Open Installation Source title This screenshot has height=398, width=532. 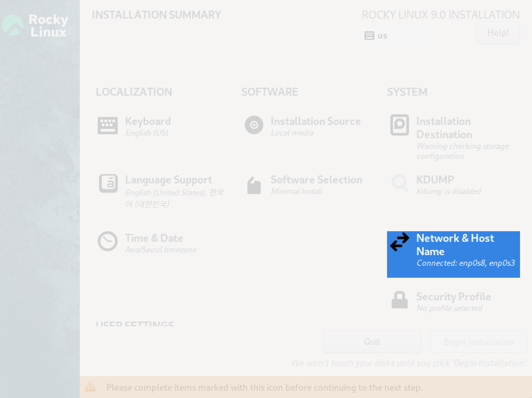(316, 121)
